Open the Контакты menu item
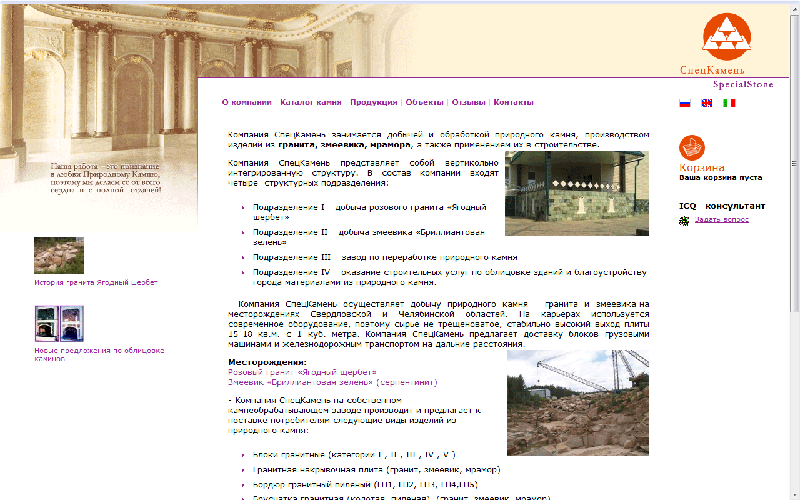This screenshot has height=500, width=800. point(513,103)
